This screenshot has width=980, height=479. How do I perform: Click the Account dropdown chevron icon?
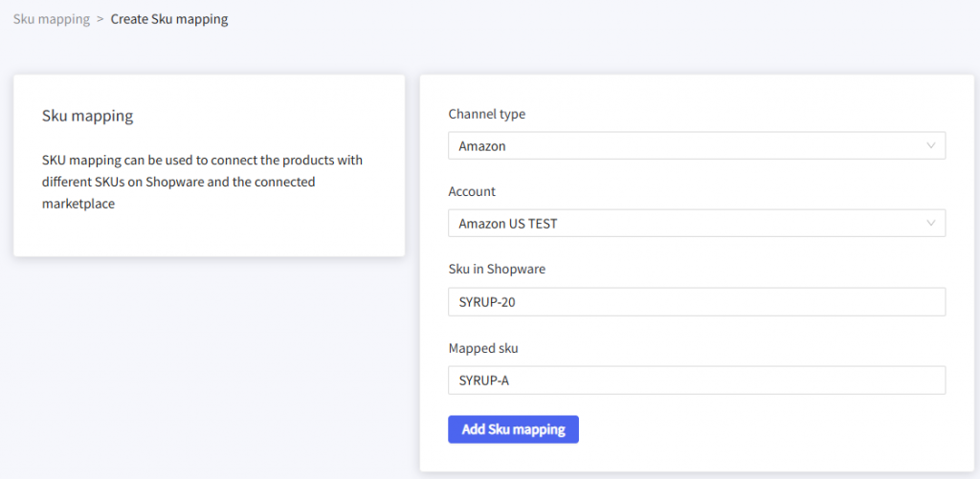[930, 224]
